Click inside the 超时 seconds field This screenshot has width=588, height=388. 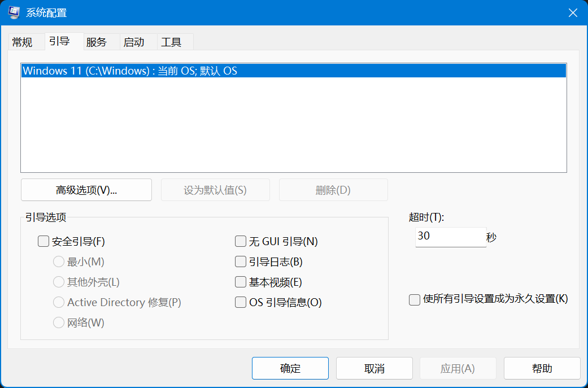coord(450,237)
